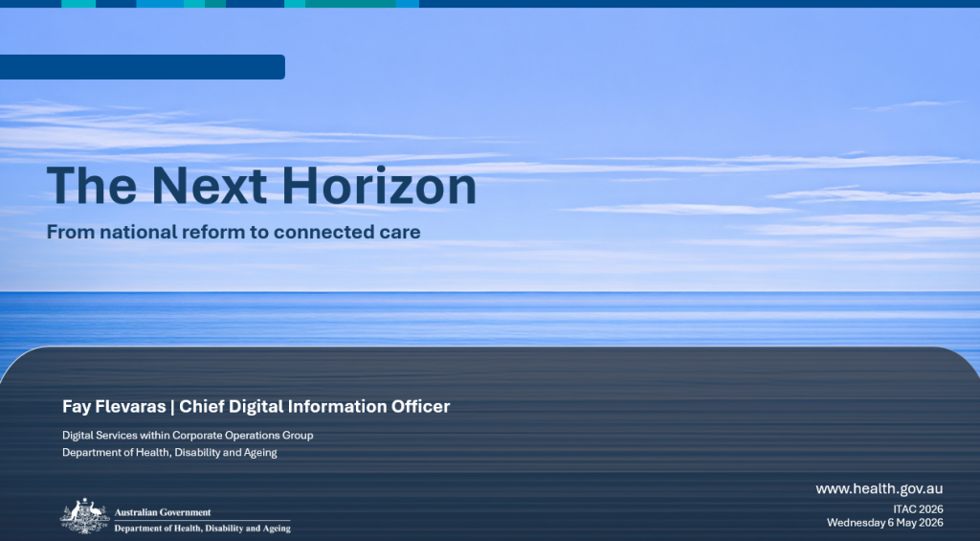The height and width of the screenshot is (541, 980).
Task: Click "Digital Services within Corporate Operations Group" line
Action: click(x=188, y=435)
